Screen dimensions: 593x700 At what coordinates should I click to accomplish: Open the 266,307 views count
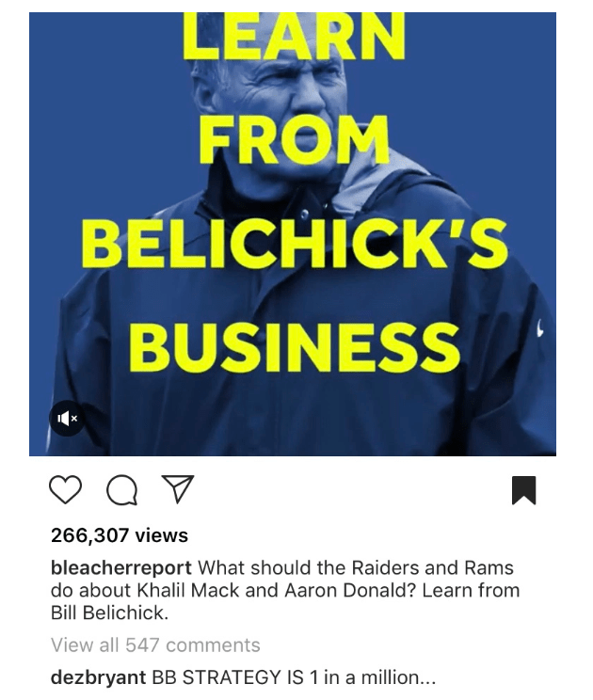tap(120, 534)
